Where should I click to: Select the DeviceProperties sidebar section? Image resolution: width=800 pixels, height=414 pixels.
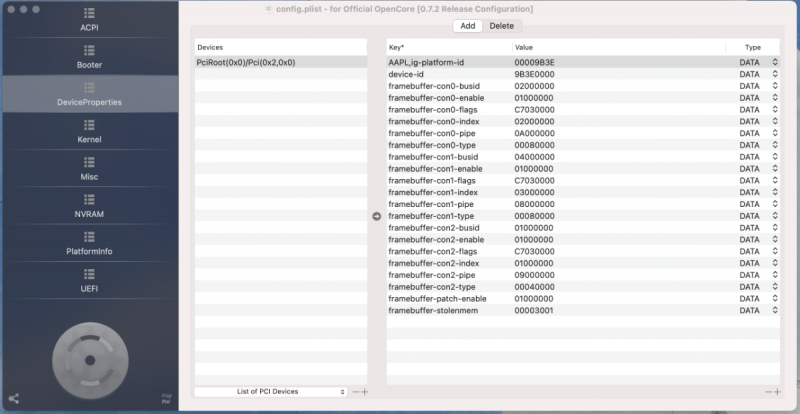coord(89,94)
